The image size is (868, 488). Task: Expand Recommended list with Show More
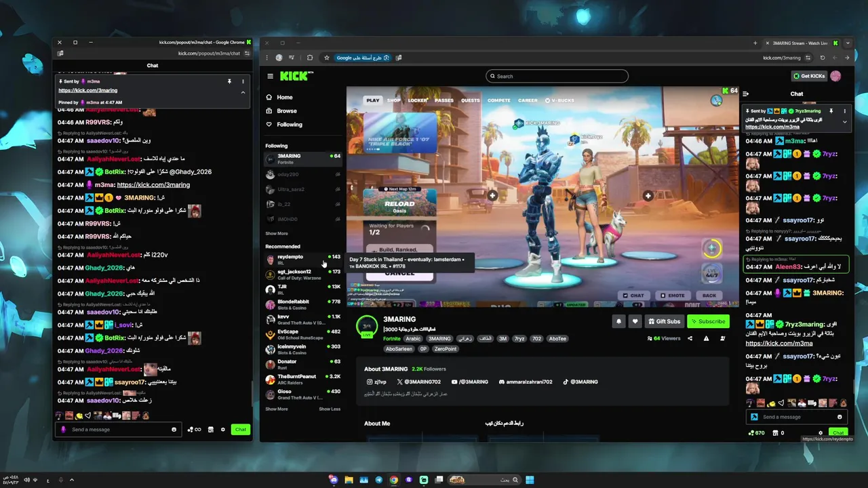coord(277,409)
